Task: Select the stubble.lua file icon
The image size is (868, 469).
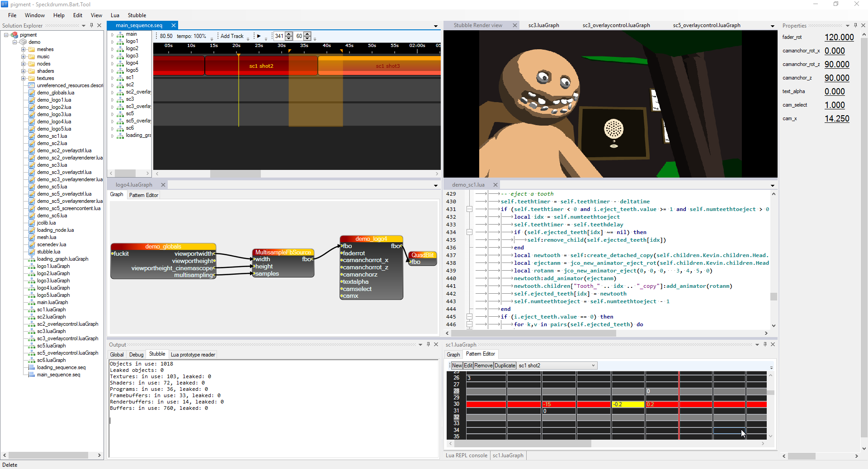Action: 32,252
